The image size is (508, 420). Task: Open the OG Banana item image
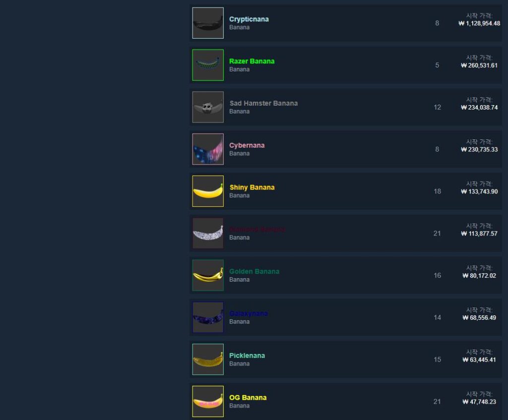[x=208, y=401]
